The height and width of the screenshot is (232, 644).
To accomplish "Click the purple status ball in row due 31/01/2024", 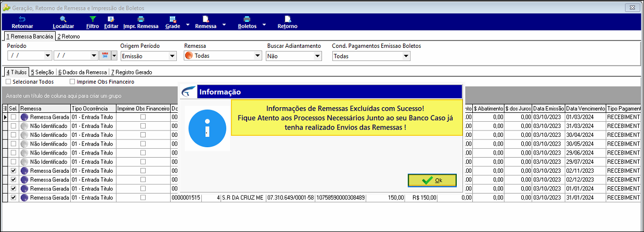I will 24,198.
